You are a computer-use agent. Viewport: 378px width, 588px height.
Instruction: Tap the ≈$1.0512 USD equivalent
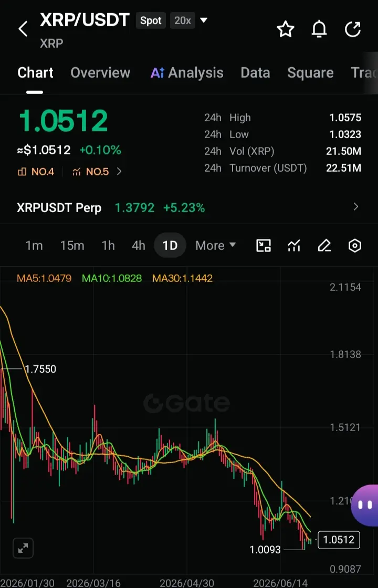click(x=44, y=150)
